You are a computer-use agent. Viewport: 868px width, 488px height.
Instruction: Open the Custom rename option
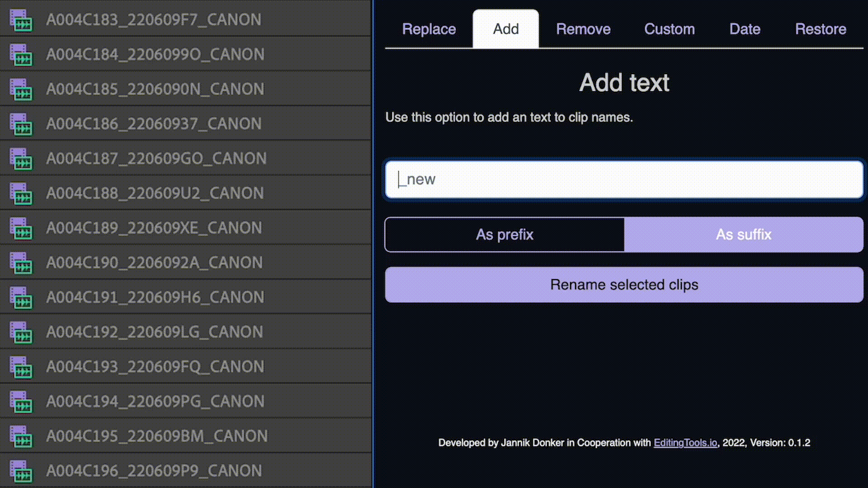(x=670, y=28)
